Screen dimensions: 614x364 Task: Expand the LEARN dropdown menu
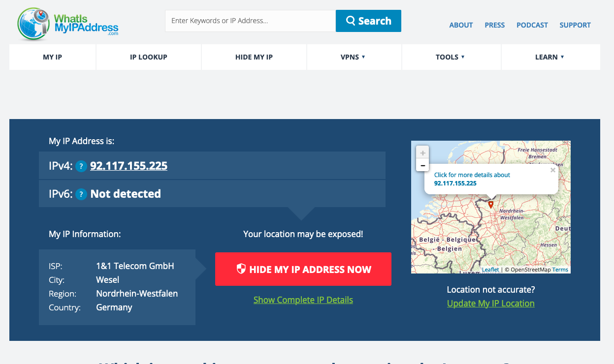pyautogui.click(x=549, y=57)
